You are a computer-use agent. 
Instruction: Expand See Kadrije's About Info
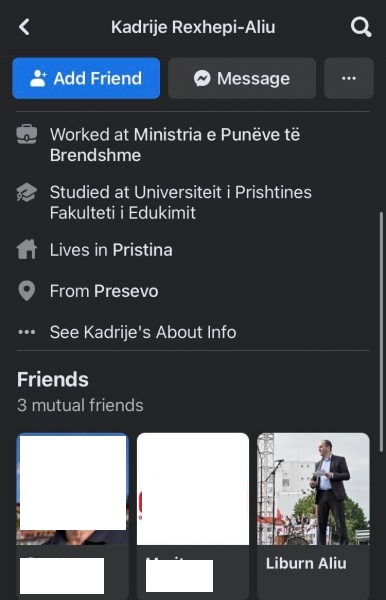(143, 332)
